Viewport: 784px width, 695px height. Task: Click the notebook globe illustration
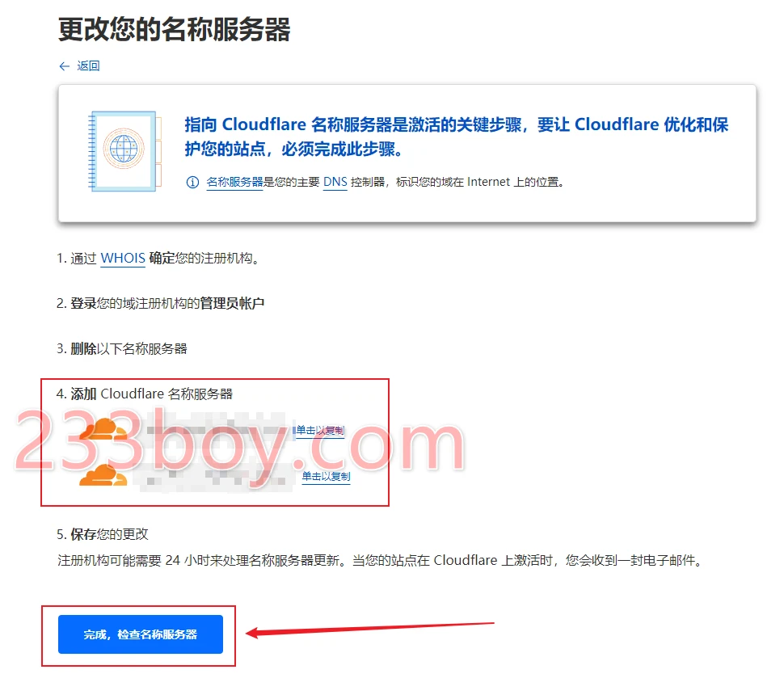[x=125, y=151]
